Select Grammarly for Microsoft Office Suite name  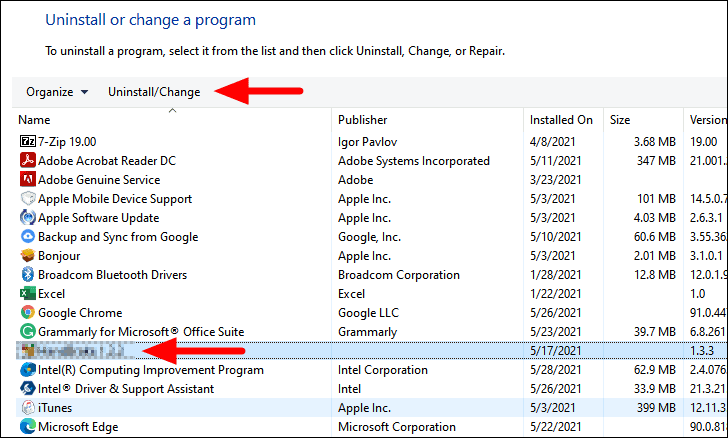(141, 332)
